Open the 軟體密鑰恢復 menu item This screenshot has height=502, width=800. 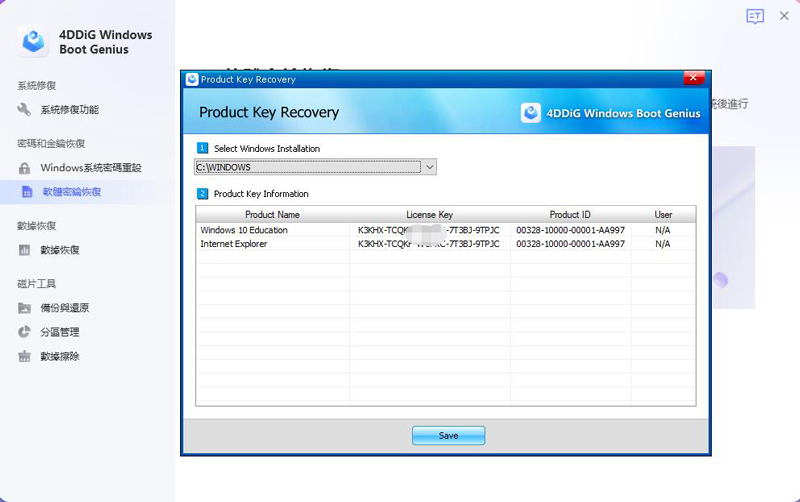click(71, 192)
